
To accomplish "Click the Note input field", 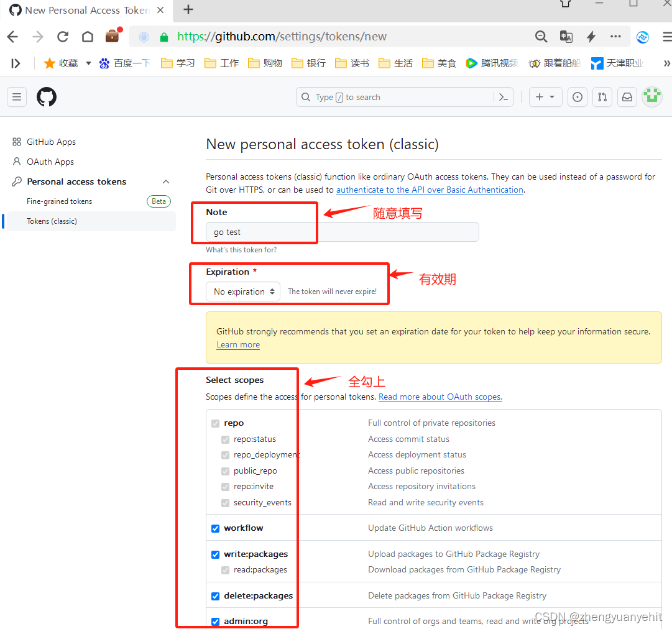I will pos(342,232).
